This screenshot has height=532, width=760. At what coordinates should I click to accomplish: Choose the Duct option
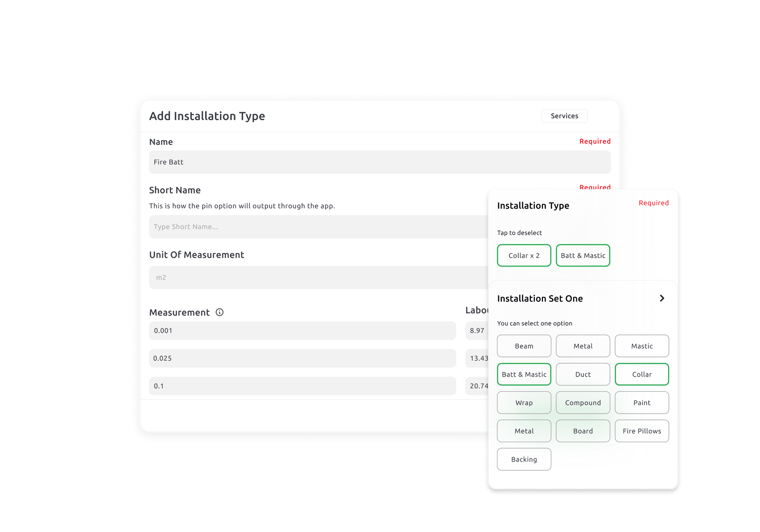pos(583,374)
